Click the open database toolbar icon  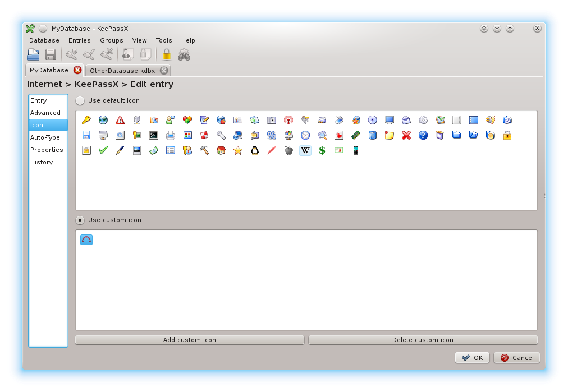tap(33, 54)
